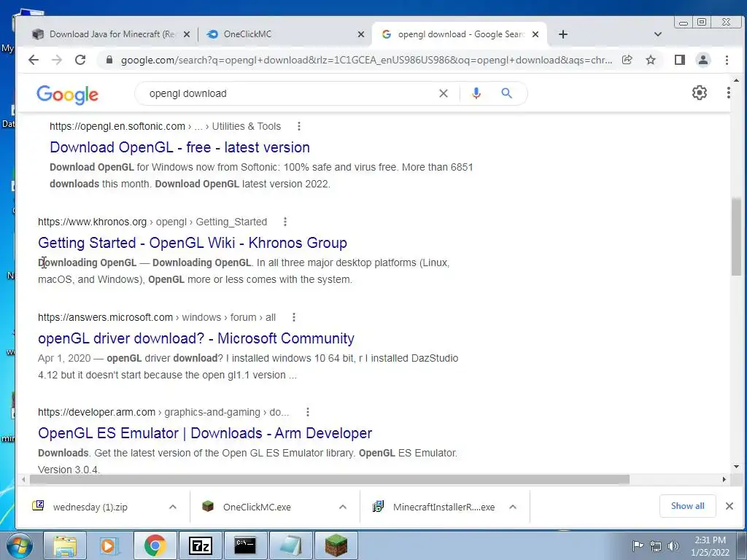Open the Command Prompt taskbar window
The width and height of the screenshot is (747, 560).
click(245, 545)
